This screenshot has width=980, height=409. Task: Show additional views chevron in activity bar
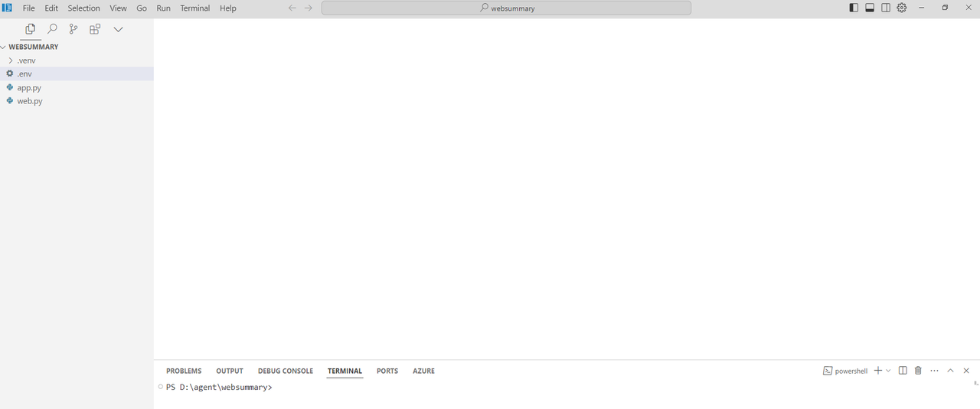click(118, 29)
